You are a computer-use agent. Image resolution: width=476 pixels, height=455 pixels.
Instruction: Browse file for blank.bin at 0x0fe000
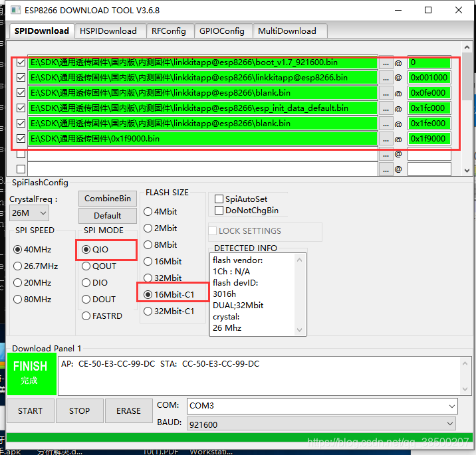(386, 93)
